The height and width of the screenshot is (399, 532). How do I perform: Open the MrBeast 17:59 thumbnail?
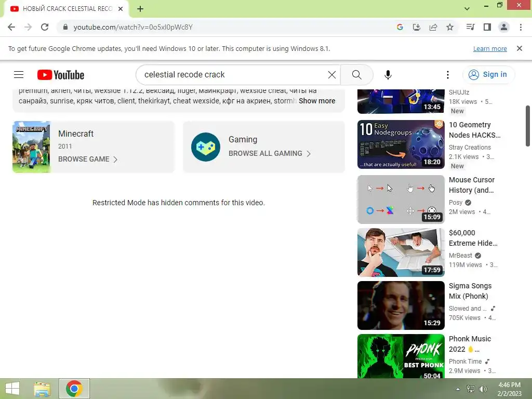(401, 252)
